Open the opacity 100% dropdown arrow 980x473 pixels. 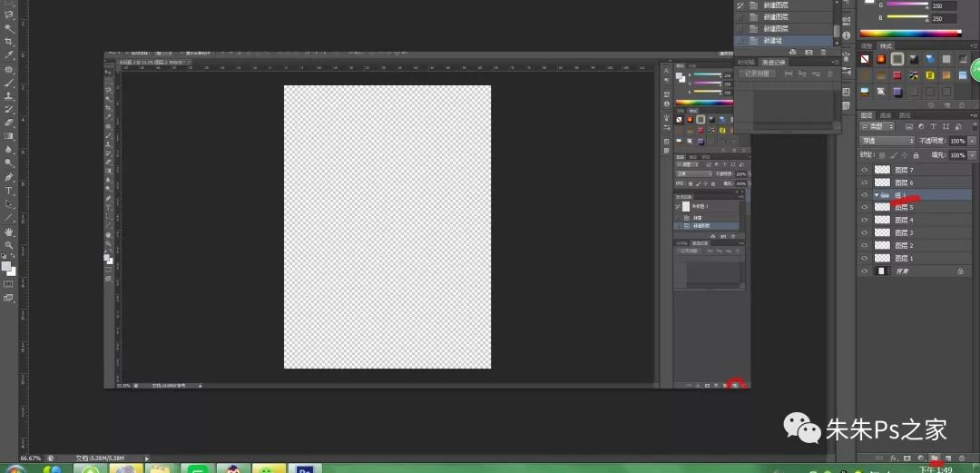pyautogui.click(x=973, y=142)
